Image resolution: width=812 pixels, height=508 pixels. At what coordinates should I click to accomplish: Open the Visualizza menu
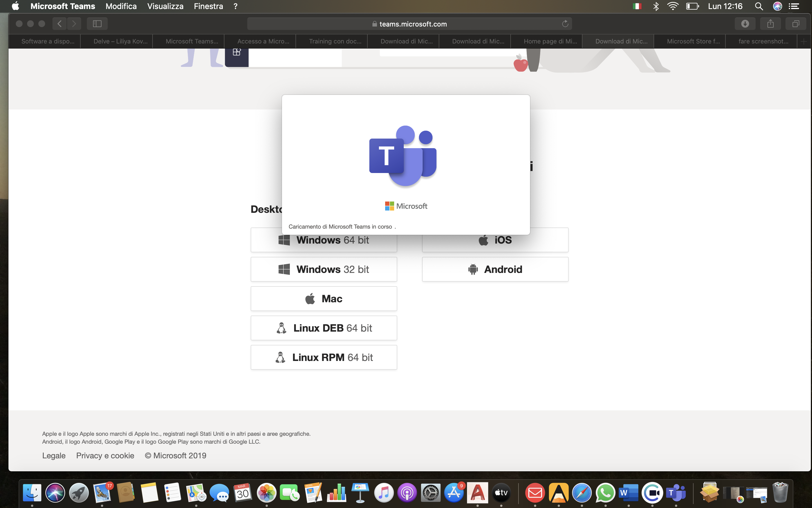click(166, 6)
